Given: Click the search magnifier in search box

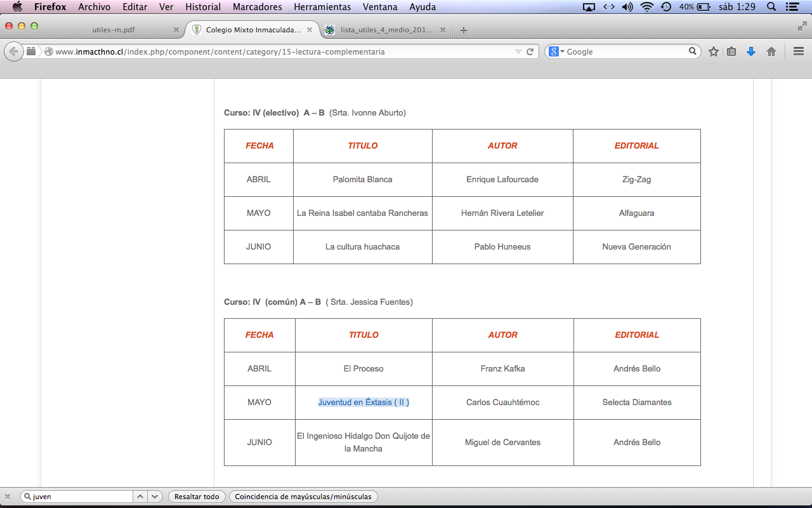Looking at the screenshot, I should (x=693, y=51).
